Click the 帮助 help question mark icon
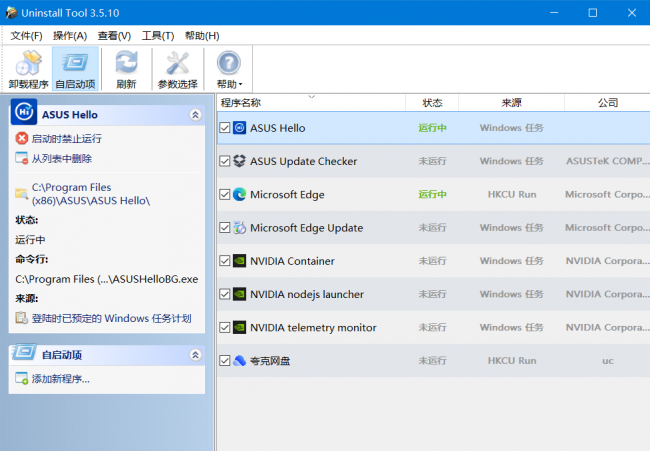Image resolution: width=650 pixels, height=451 pixels. coord(228,63)
